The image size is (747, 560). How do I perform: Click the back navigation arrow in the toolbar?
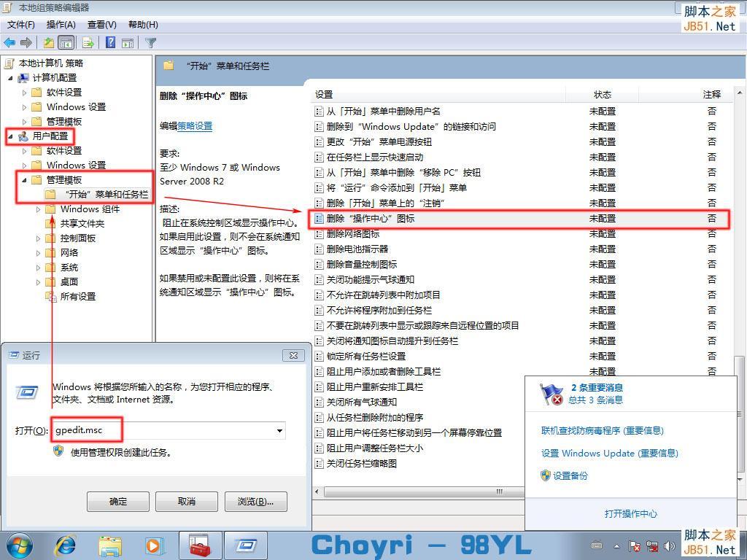point(9,42)
